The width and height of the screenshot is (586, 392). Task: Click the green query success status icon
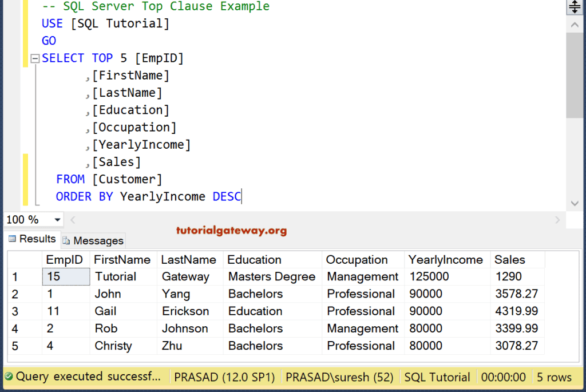[9, 377]
